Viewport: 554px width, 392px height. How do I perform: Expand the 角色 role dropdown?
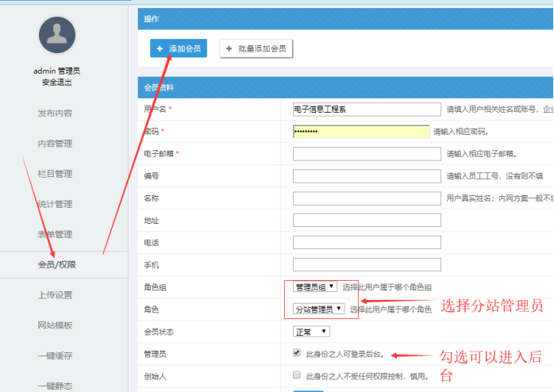319,309
